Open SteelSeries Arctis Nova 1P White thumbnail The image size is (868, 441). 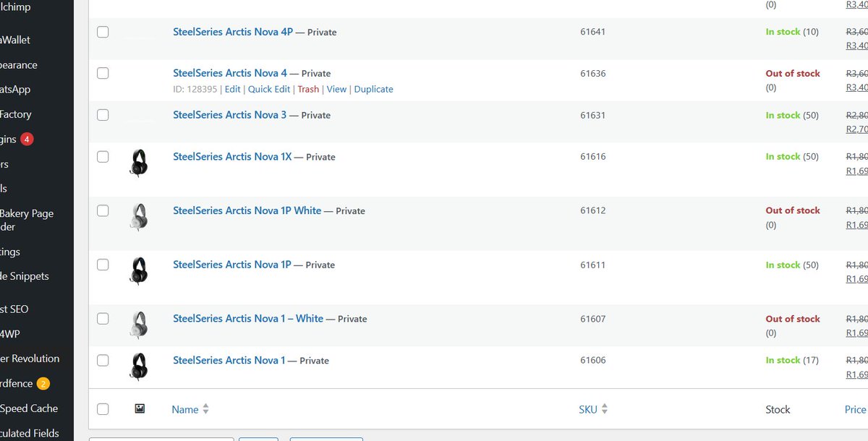(x=139, y=217)
